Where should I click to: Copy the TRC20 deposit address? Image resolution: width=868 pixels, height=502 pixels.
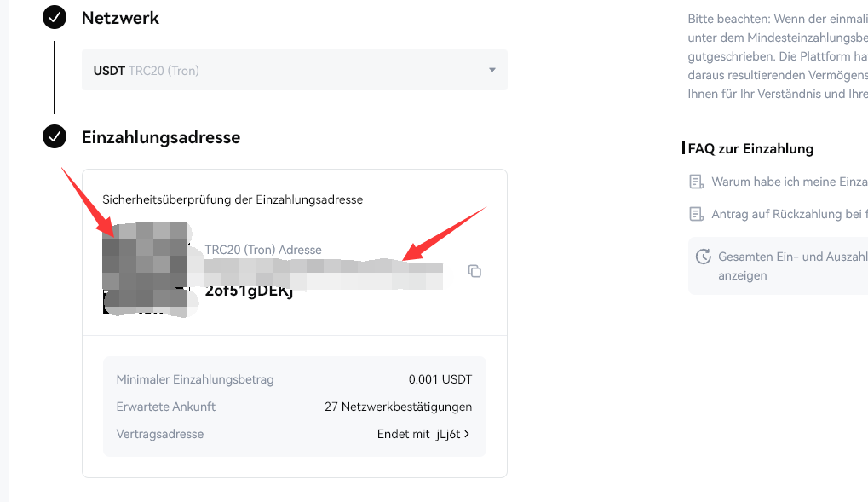tap(474, 271)
